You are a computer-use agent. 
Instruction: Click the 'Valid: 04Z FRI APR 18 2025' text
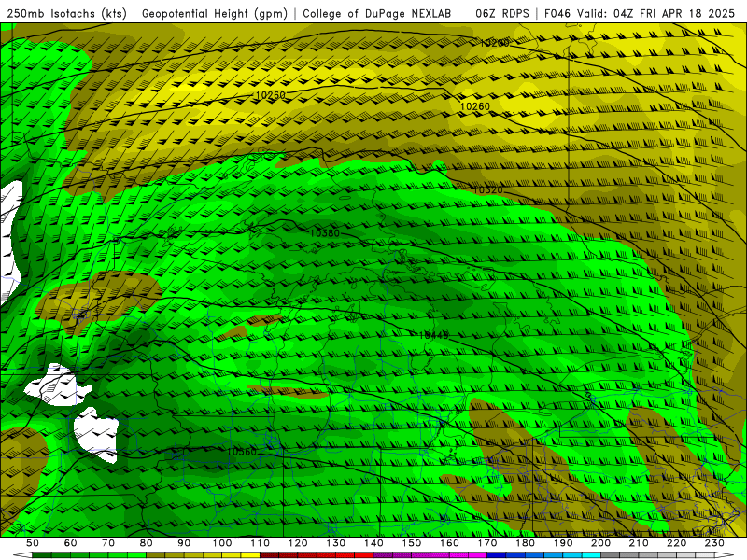[656, 14]
